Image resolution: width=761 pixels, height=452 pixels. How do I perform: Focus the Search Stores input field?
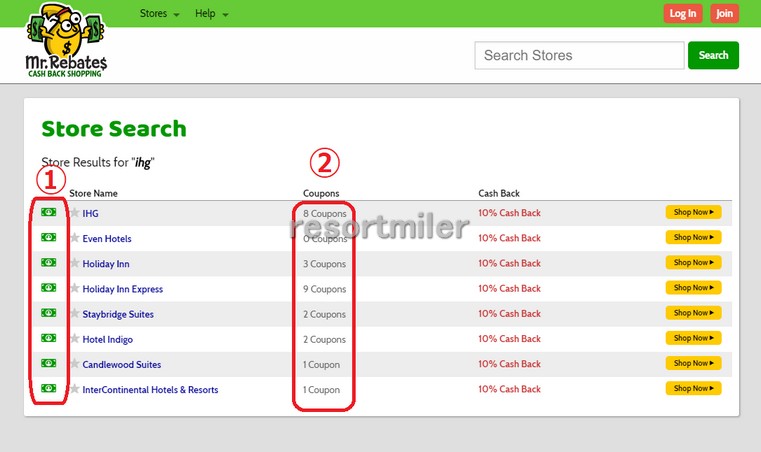pyautogui.click(x=578, y=55)
